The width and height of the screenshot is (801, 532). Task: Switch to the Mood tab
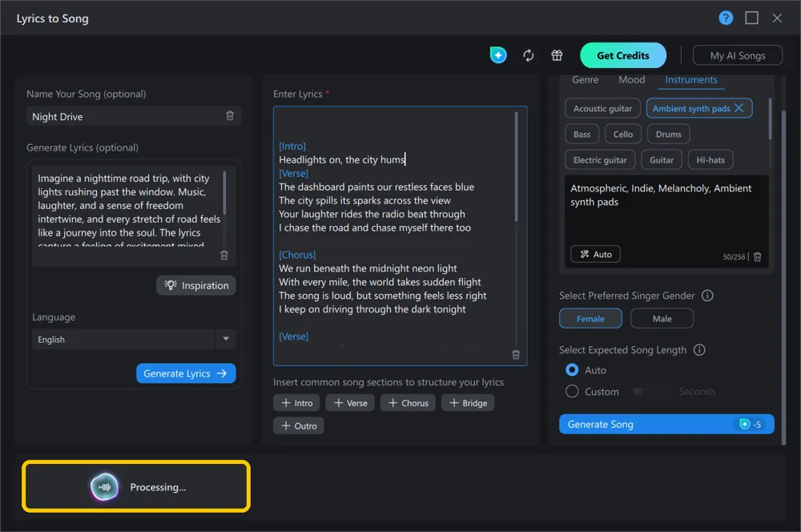[x=631, y=80]
